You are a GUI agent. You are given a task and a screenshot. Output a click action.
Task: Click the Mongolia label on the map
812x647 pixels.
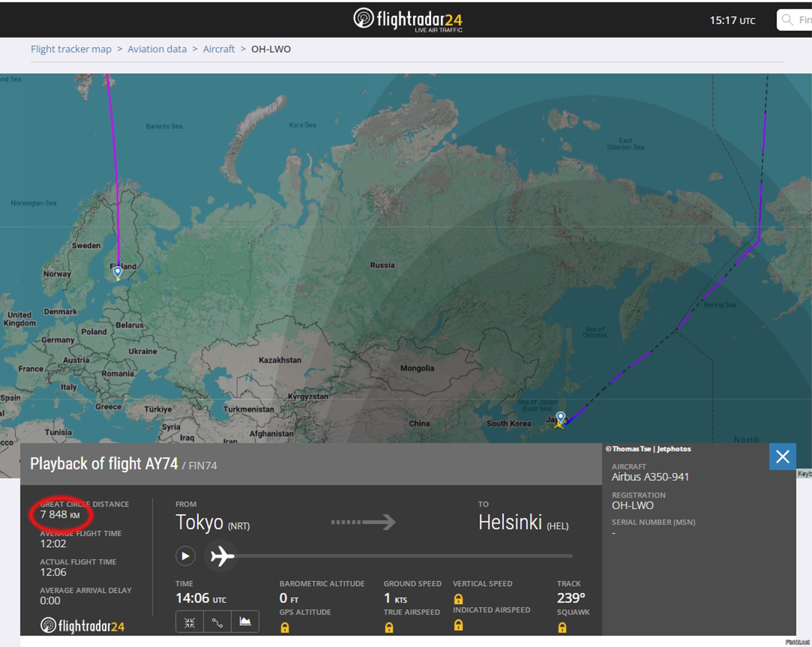417,368
